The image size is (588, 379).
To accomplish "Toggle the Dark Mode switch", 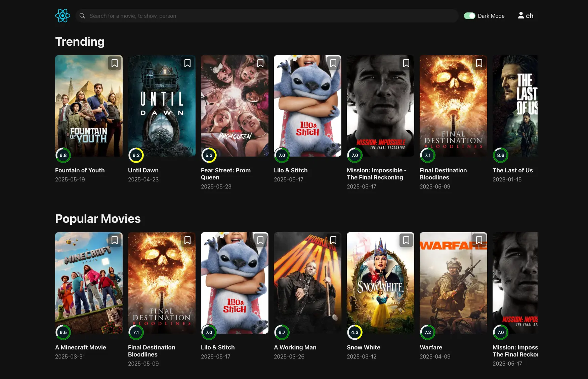I will pyautogui.click(x=469, y=16).
